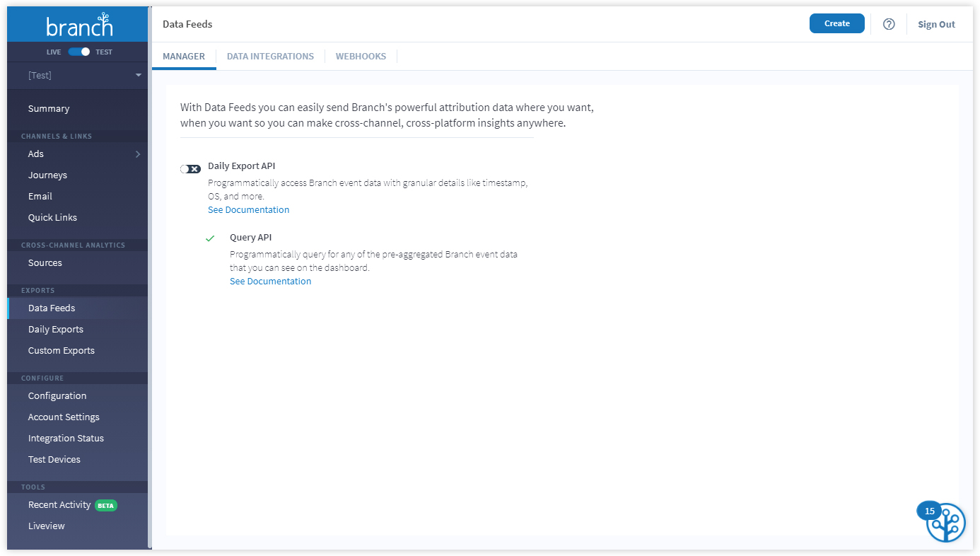Click the Daily Export API heading
The width and height of the screenshot is (980, 556).
click(241, 166)
